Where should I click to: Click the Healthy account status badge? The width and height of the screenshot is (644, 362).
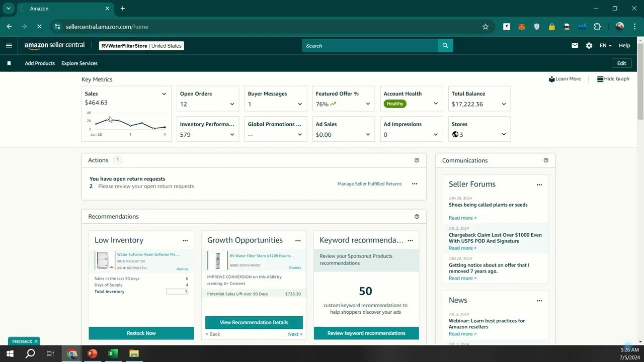(x=395, y=104)
